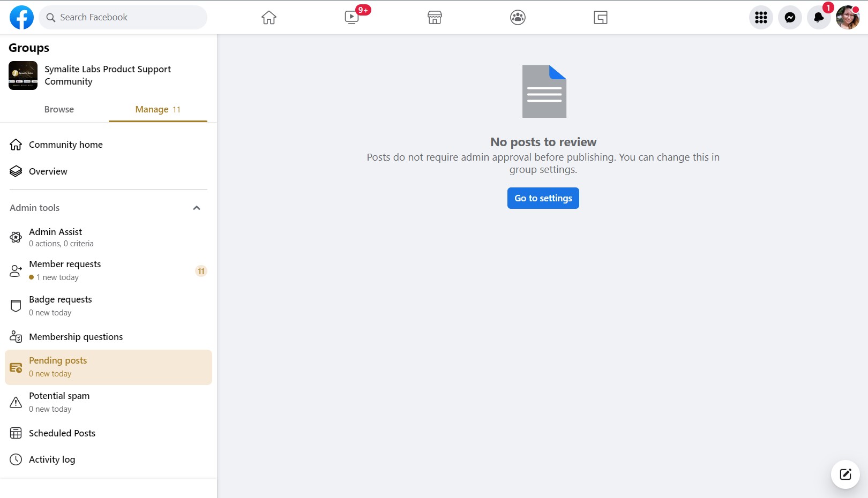Screen dimensions: 868x498
Task: Open your profile picture menu
Action: [847, 17]
